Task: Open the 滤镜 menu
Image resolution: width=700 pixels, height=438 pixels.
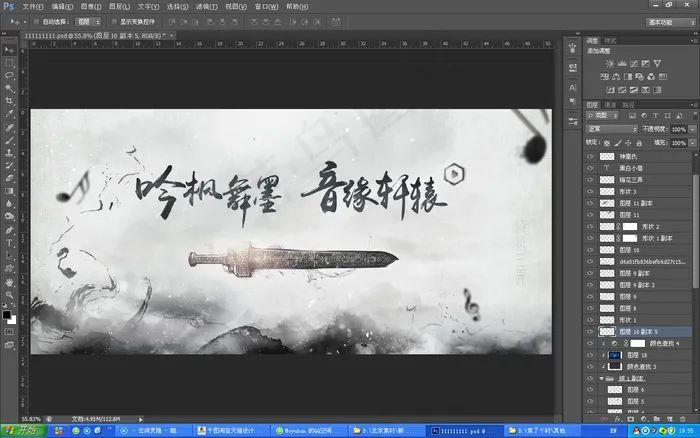Action: (x=204, y=6)
